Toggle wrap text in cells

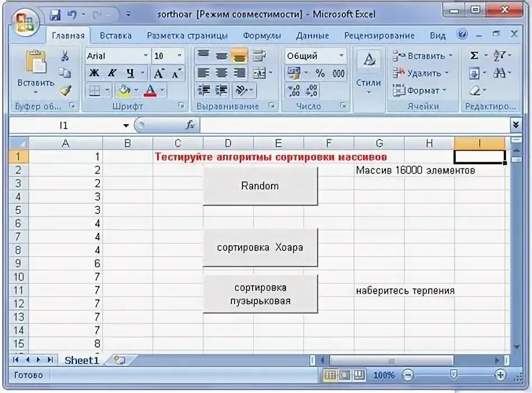(259, 56)
